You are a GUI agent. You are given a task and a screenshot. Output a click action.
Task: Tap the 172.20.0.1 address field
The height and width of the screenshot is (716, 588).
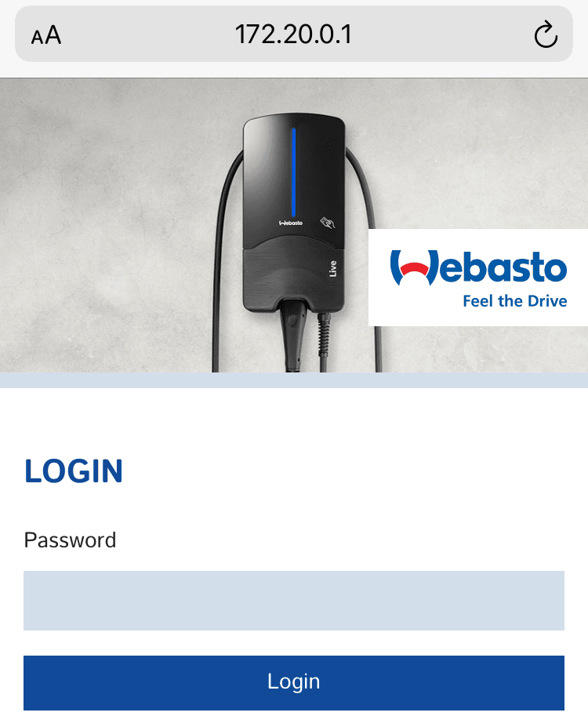(x=293, y=35)
